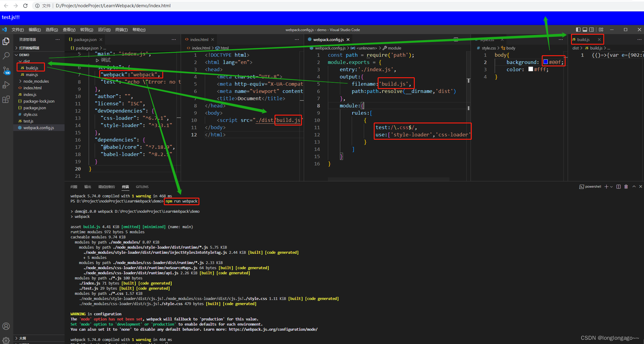Image resolution: width=644 pixels, height=344 pixels.
Task: Close the package.json tab
Action: 101,40
